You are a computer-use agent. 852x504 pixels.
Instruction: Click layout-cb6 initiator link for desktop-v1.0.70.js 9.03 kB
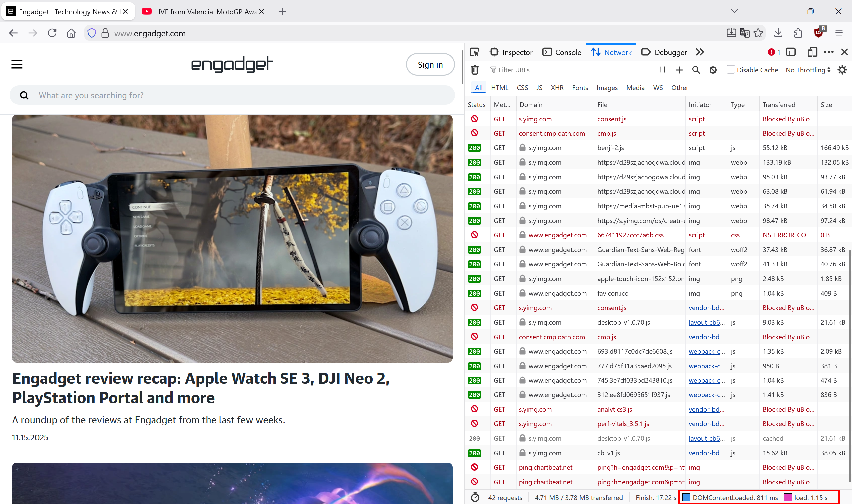click(x=706, y=322)
